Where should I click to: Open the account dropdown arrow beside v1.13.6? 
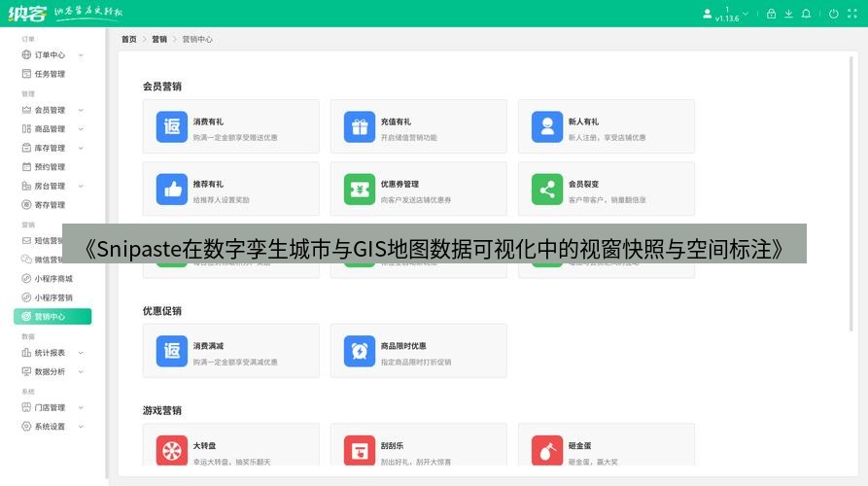[x=746, y=14]
